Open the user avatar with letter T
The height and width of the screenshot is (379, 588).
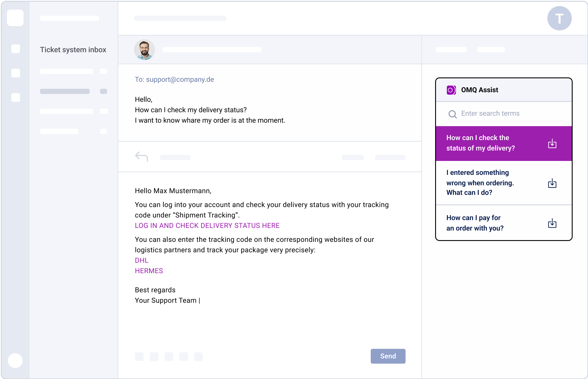tap(559, 18)
